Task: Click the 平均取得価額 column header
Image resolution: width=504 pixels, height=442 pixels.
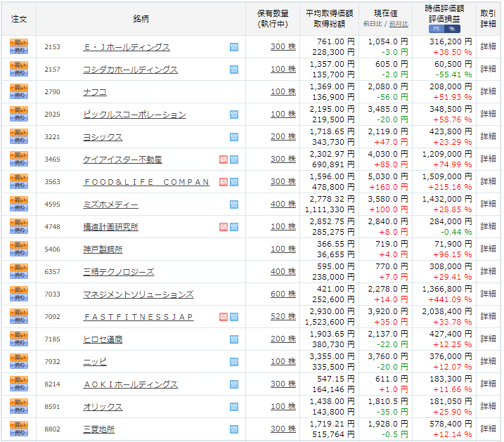Action: (330, 13)
